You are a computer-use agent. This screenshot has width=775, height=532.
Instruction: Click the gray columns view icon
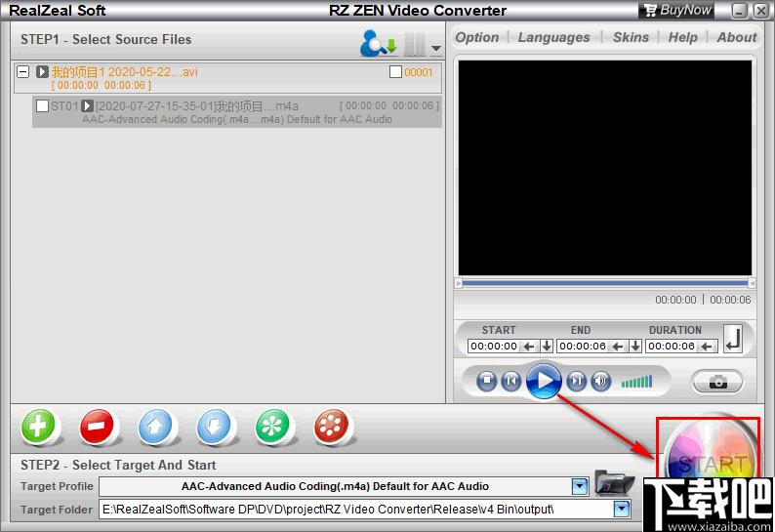point(414,44)
